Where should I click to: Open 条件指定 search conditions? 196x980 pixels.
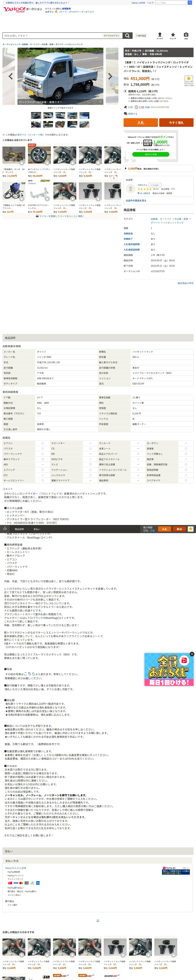pos(141,36)
